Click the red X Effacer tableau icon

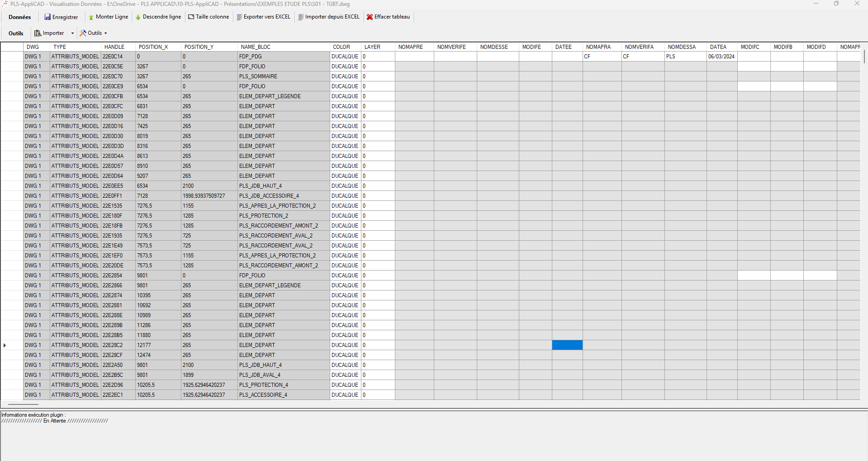370,17
